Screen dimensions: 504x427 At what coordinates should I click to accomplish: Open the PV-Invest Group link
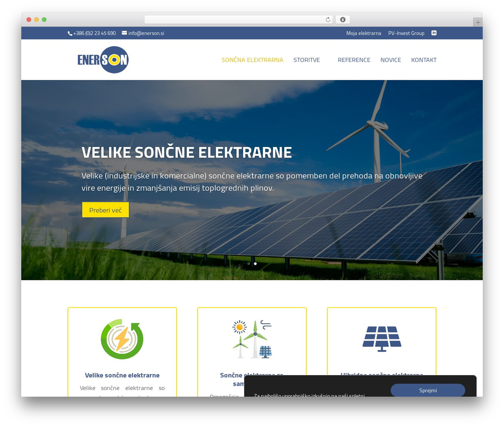click(x=406, y=33)
